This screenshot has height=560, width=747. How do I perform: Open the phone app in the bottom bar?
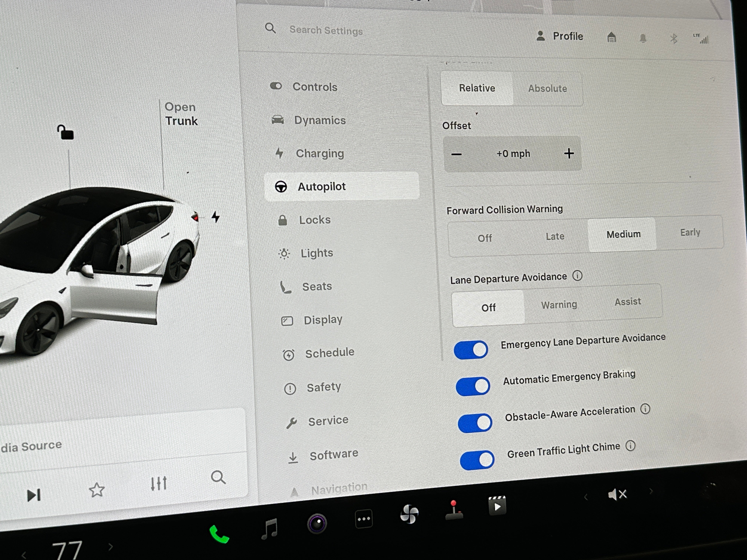coord(219,534)
